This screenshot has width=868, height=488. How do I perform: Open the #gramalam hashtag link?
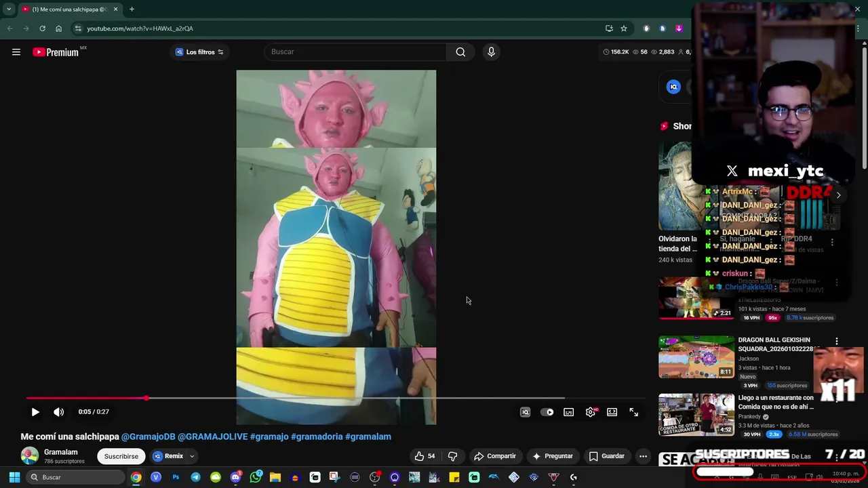pos(368,436)
